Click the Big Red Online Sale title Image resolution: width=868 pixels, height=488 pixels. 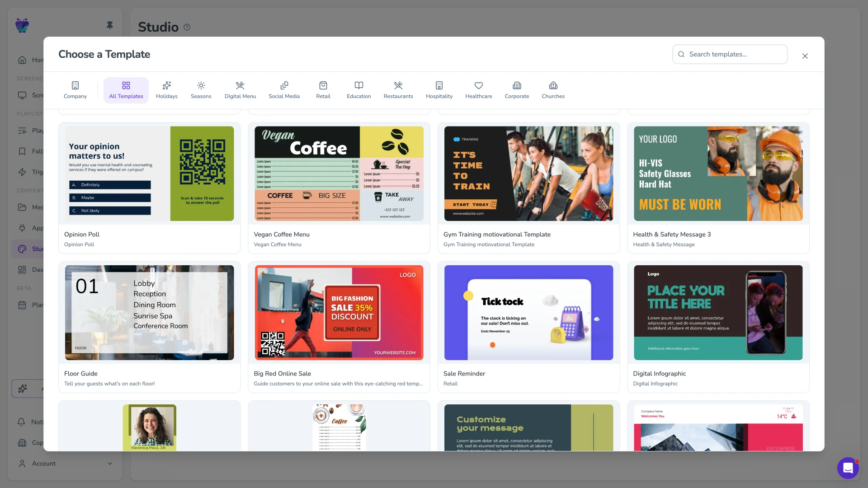(x=283, y=374)
